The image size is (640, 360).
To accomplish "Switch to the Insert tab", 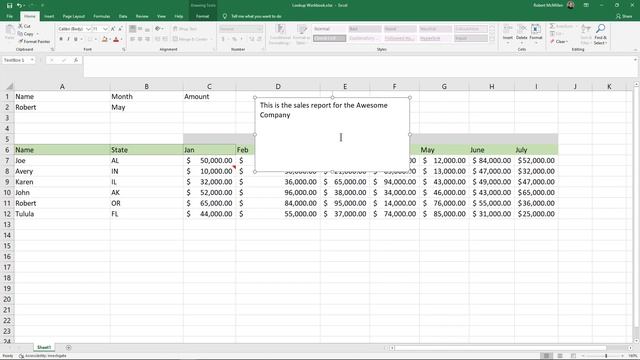I will coord(49,16).
